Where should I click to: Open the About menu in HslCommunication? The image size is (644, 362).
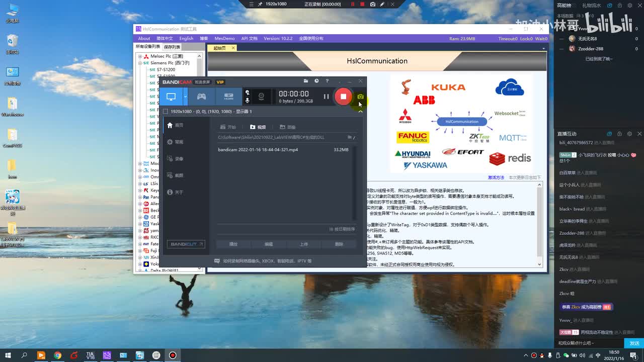tap(144, 38)
